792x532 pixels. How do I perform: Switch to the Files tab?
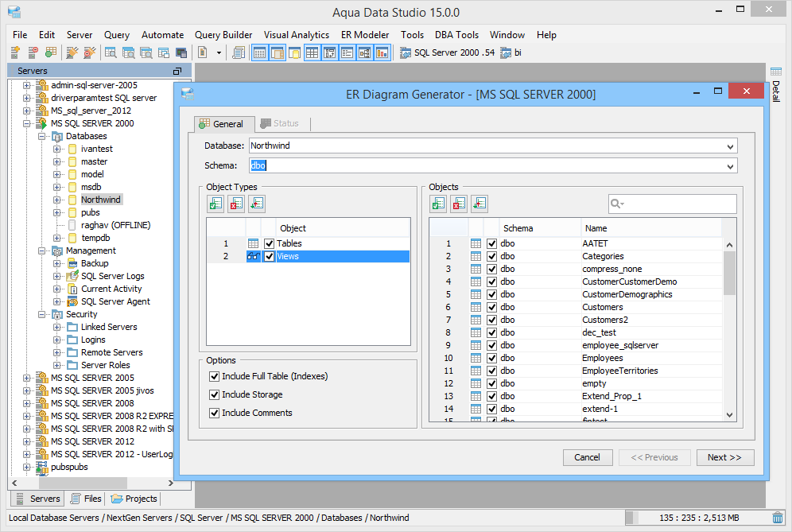pyautogui.click(x=86, y=499)
